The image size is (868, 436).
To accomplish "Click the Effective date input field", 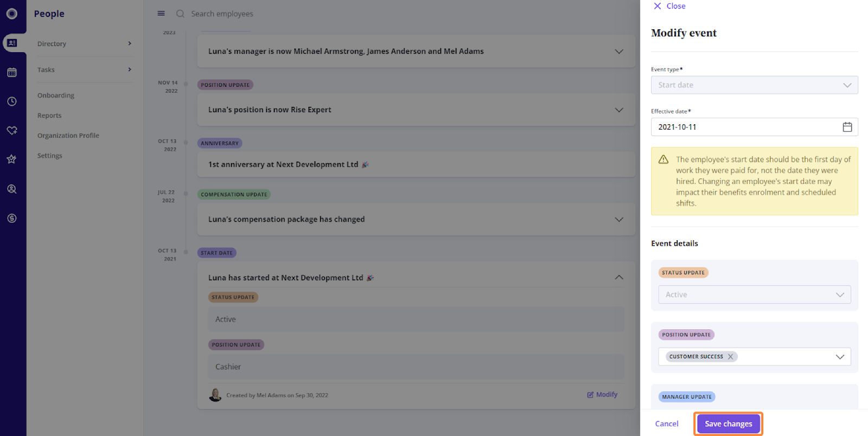I will (743, 127).
